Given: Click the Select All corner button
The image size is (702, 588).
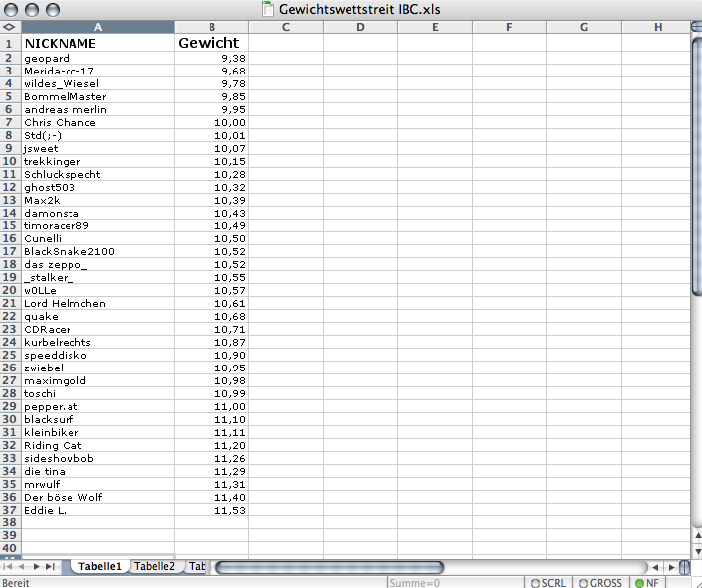Looking at the screenshot, I should (x=10, y=27).
